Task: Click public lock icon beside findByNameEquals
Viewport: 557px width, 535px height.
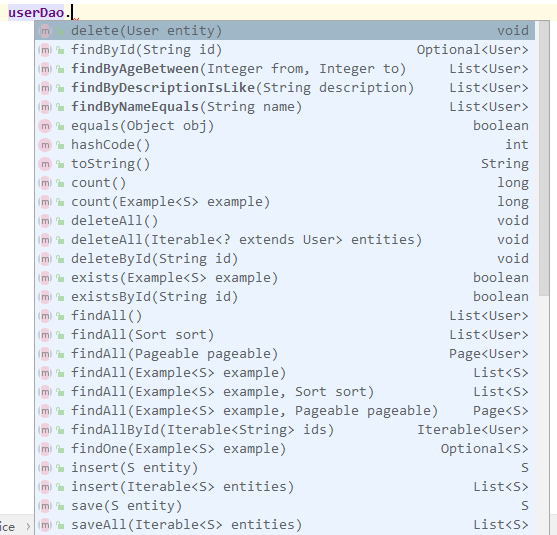Action: (60, 107)
